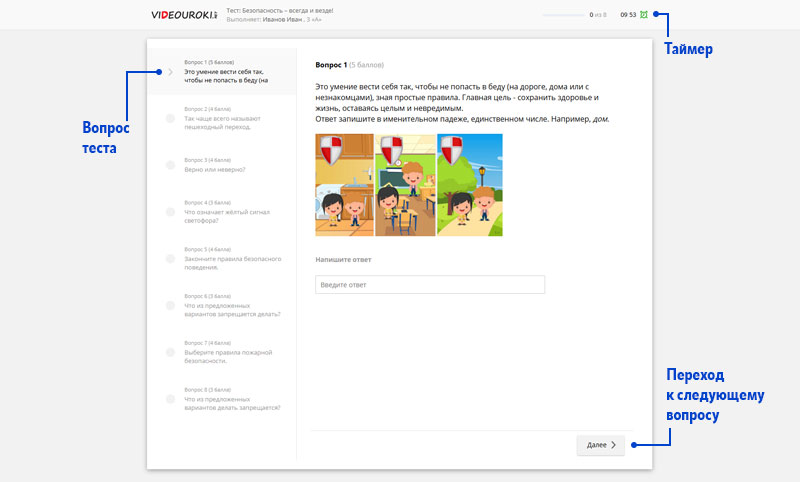Screen dimensions: 800x482
Task: Open Вопрос 3 Верно или неверно in sidebar
Action: [221, 165]
